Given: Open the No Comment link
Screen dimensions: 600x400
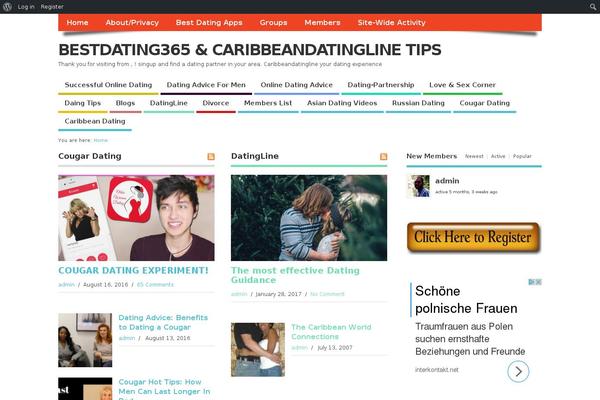Looking at the screenshot, I should [327, 294].
